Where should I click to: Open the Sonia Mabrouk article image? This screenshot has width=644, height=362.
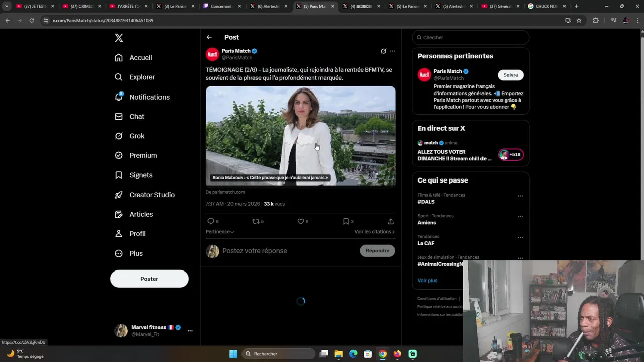point(301,136)
